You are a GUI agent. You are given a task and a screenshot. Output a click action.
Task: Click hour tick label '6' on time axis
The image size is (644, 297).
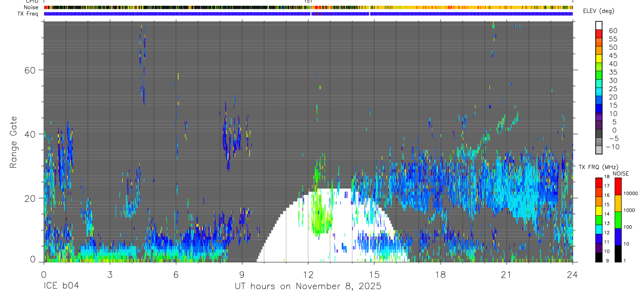[x=176, y=274]
